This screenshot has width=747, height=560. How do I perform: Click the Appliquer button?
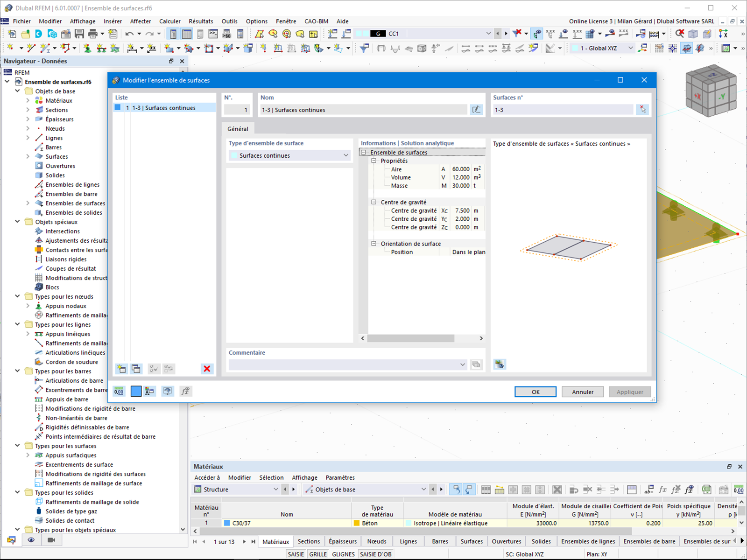point(630,392)
